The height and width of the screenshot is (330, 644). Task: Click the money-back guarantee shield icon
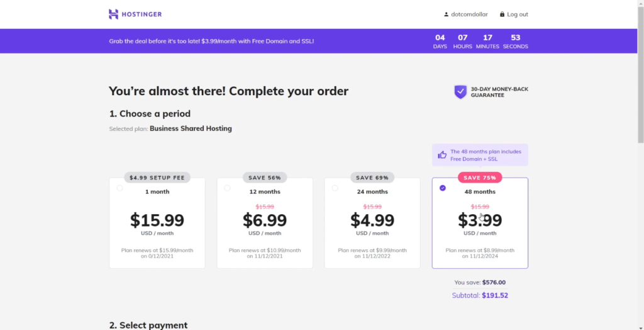[460, 92]
